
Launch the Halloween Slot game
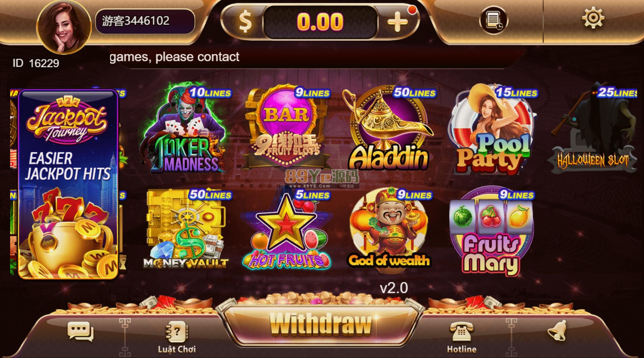pyautogui.click(x=593, y=129)
